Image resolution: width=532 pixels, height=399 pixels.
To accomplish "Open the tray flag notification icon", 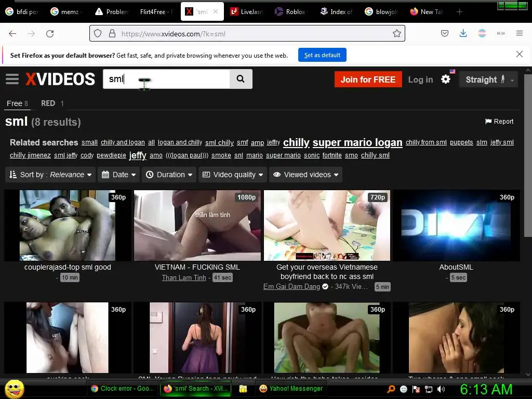I will 416,389.
